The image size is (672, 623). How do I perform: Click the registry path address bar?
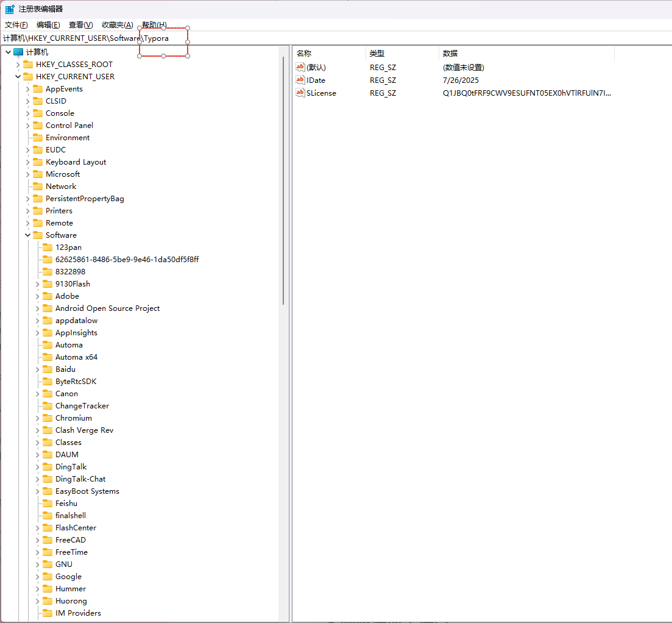(366, 38)
